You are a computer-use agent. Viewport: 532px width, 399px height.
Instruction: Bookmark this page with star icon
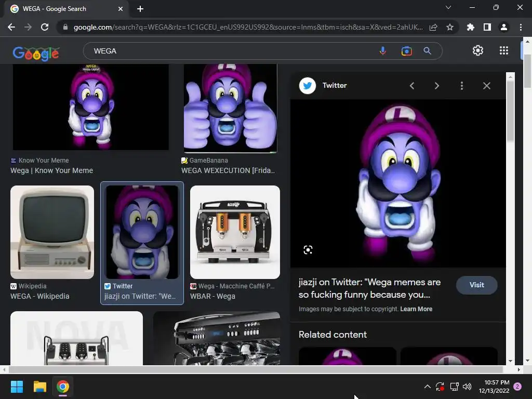[450, 27]
